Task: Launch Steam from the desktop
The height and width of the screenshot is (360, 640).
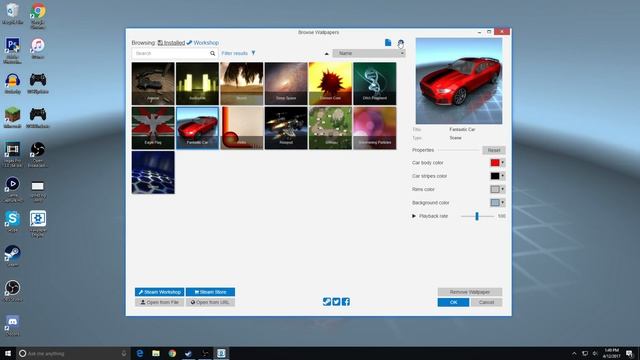Action: tap(13, 256)
